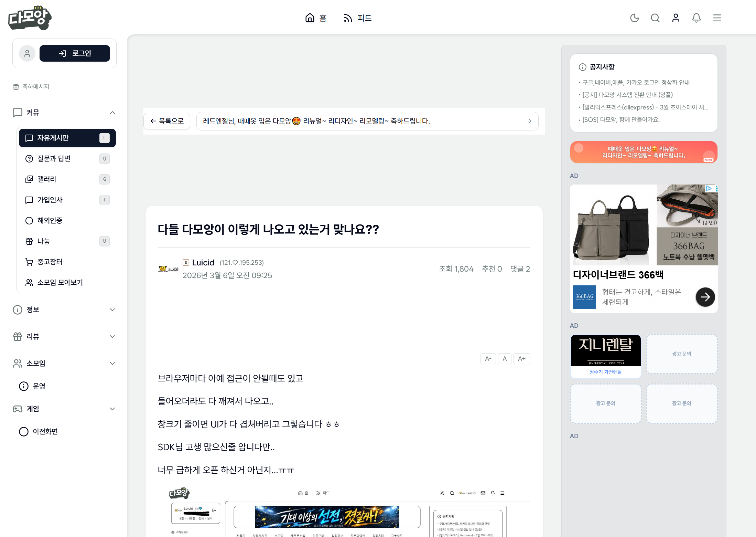Open the hamburger menu icon
Image resolution: width=756 pixels, height=537 pixels.
[717, 18]
